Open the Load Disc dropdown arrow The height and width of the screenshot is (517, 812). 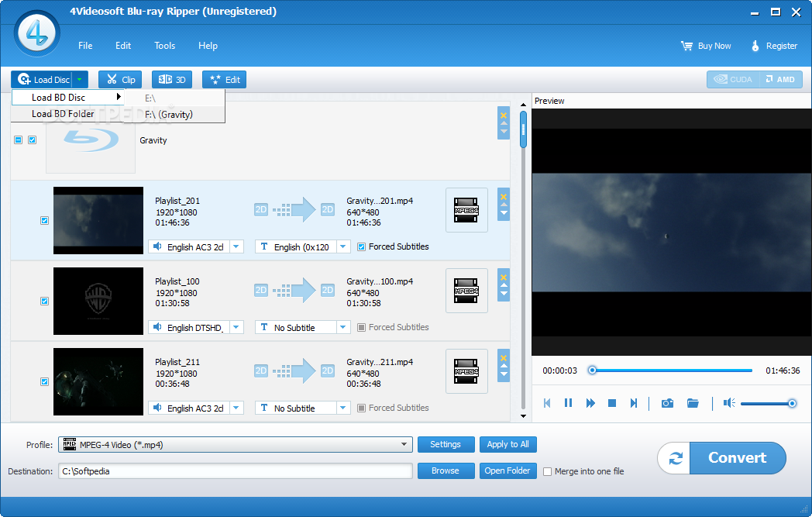coord(79,79)
